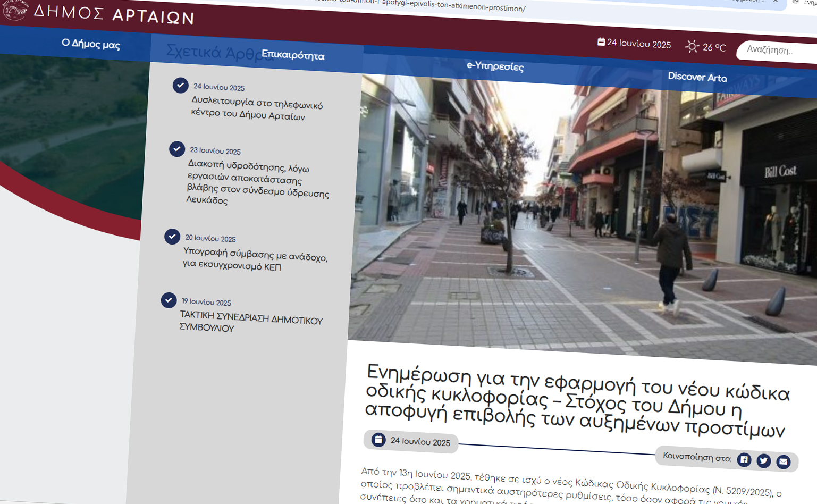Click check icon beside 24 Ιουνίου article
The image size is (817, 504).
[180, 85]
